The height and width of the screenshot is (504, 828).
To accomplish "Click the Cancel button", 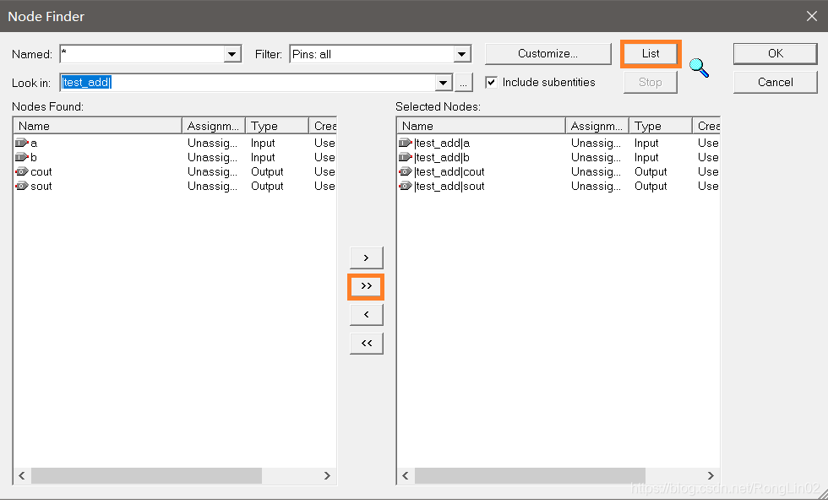I will 776,83.
